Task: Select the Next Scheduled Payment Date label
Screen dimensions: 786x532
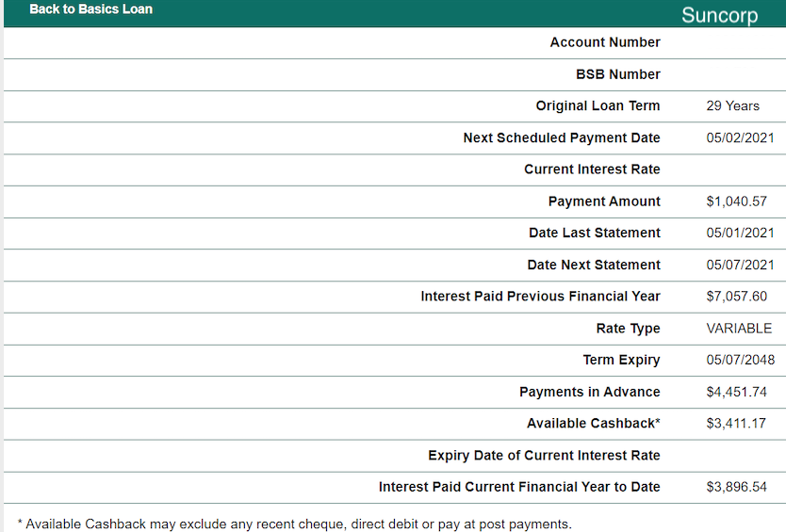Action: (562, 137)
